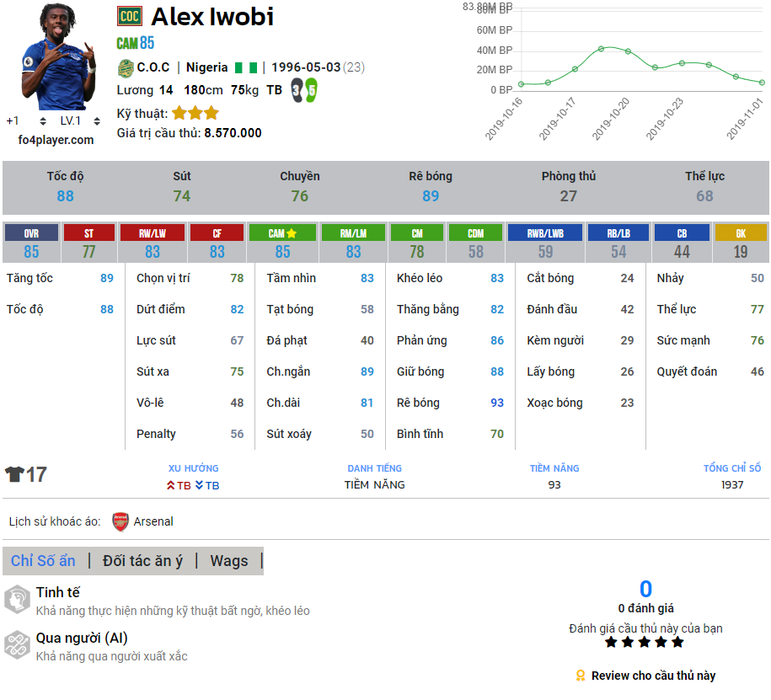The image size is (771, 700).
Task: Click the dark weak foot icon
Action: 297,90
